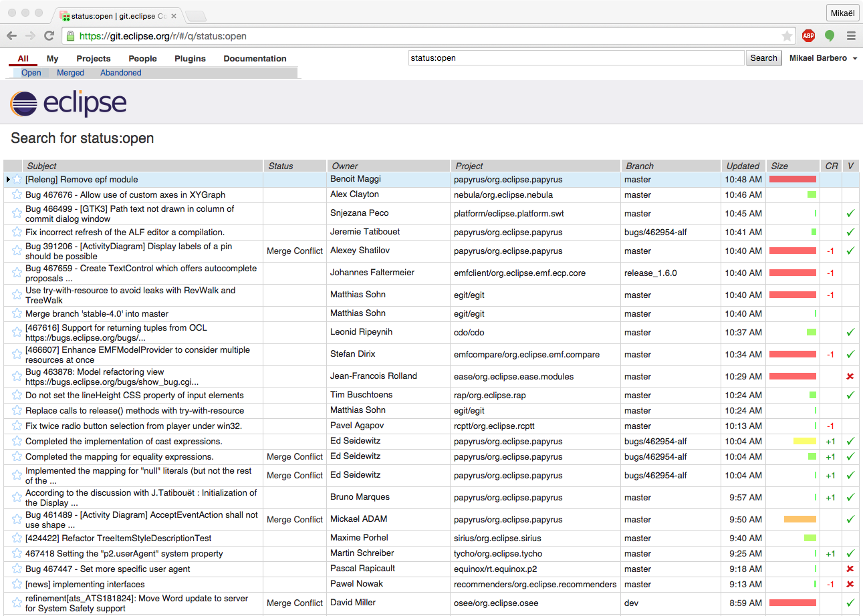Click the dev branch of osee project
The image size is (863, 616).
coord(631,603)
